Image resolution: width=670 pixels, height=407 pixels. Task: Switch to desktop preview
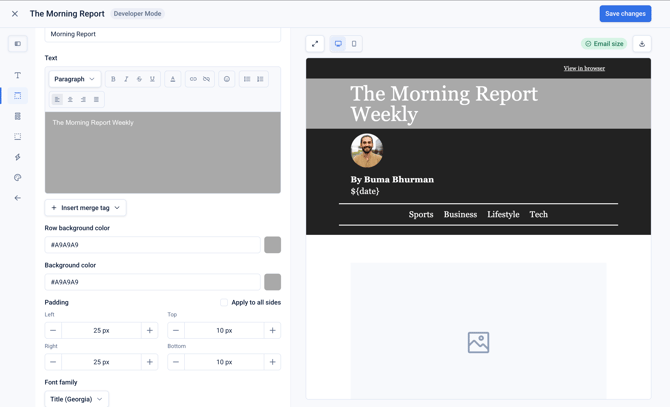pos(338,44)
